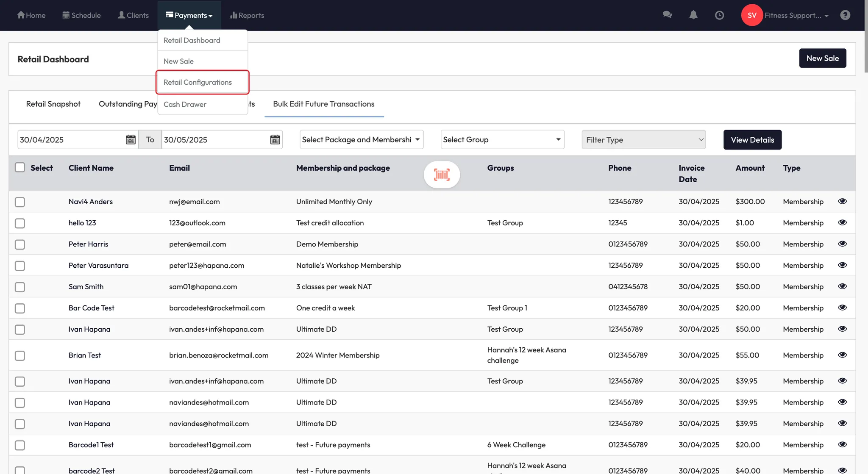Click the SV user avatar

[x=751, y=15]
